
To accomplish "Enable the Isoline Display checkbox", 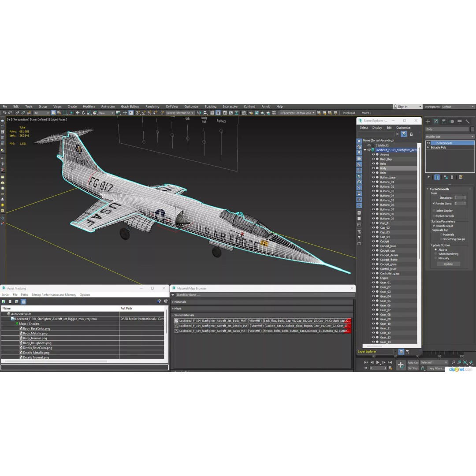I will click(x=434, y=211).
